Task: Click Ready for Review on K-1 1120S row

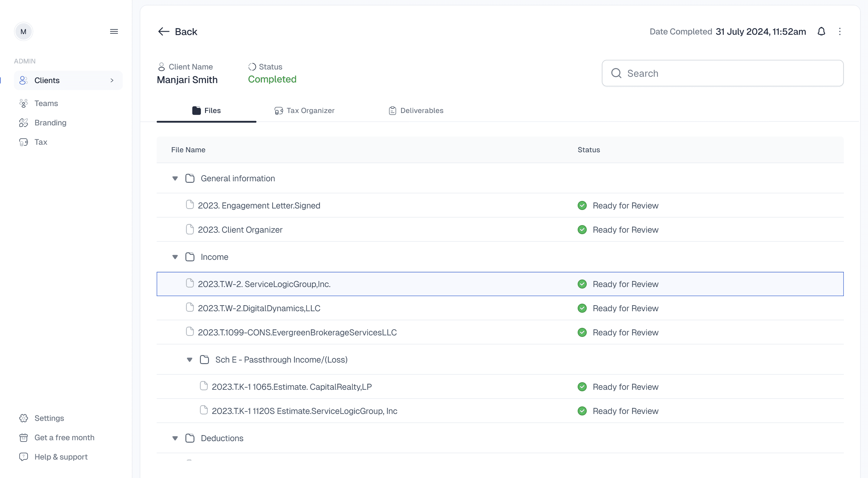Action: tap(625, 411)
